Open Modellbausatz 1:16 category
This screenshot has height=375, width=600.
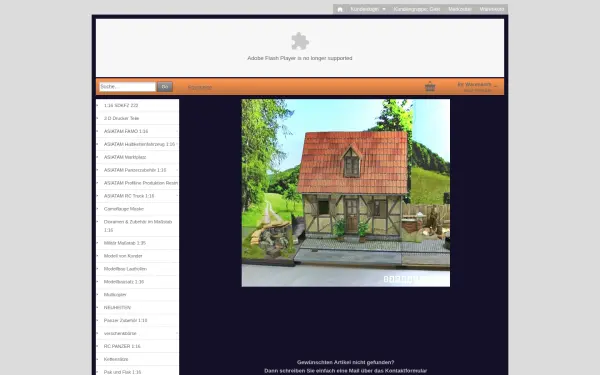point(124,282)
